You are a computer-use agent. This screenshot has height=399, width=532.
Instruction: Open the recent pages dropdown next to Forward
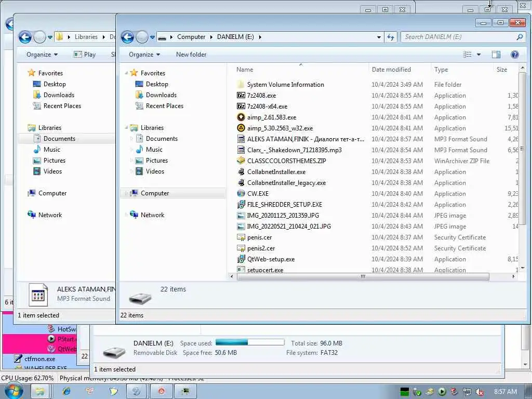tap(152, 37)
